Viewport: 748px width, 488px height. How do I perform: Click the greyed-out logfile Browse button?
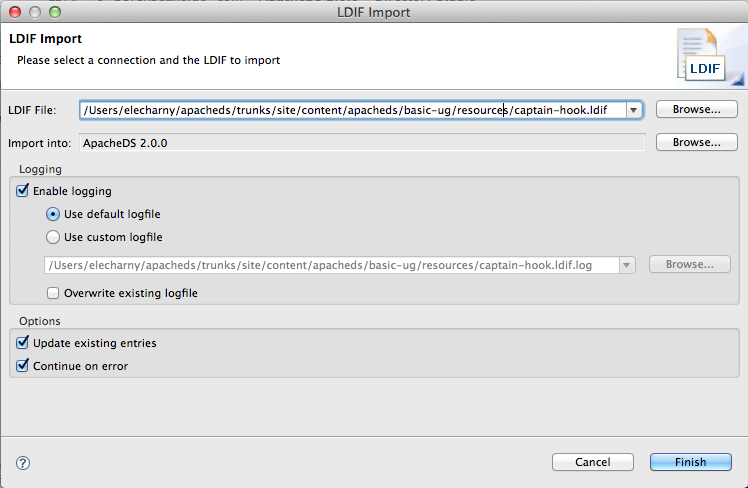(x=689, y=265)
